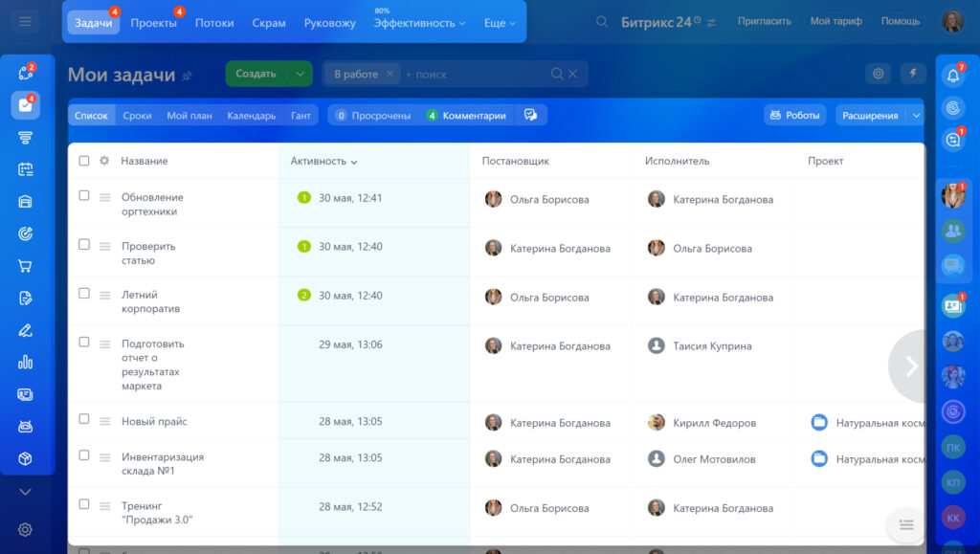Click the task search input field
The height and width of the screenshot is (554, 980).
[x=474, y=74]
